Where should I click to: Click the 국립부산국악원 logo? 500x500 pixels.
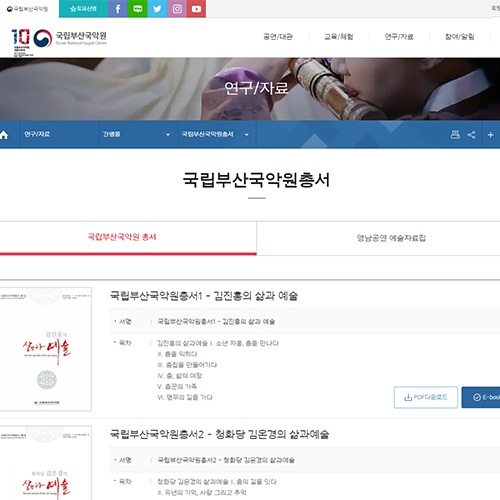pyautogui.click(x=70, y=38)
